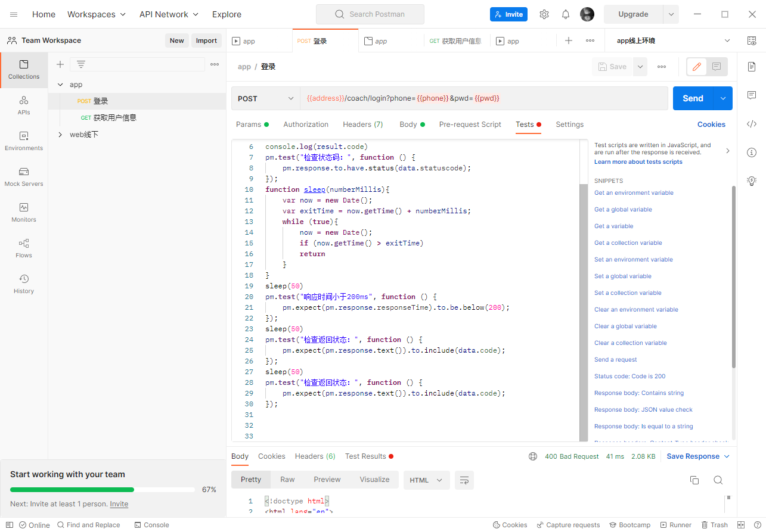Toggle sidebar visibility in status bar
The height and width of the screenshot is (532, 766).
click(9, 525)
